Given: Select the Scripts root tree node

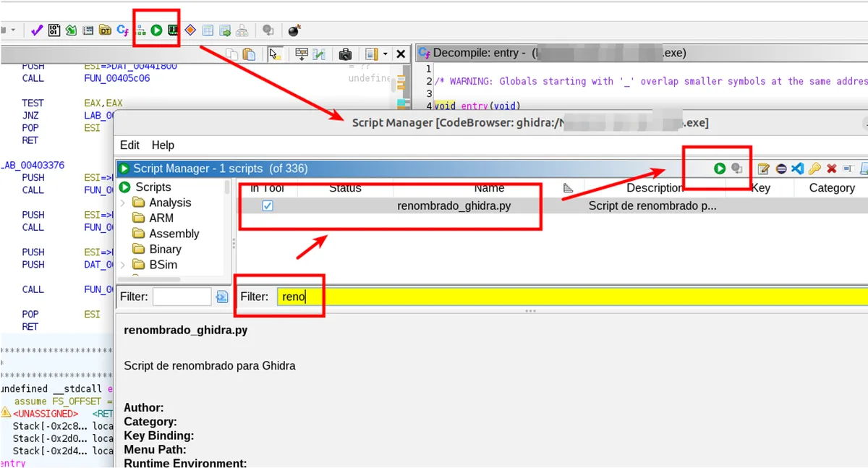Looking at the screenshot, I should pyautogui.click(x=153, y=187).
